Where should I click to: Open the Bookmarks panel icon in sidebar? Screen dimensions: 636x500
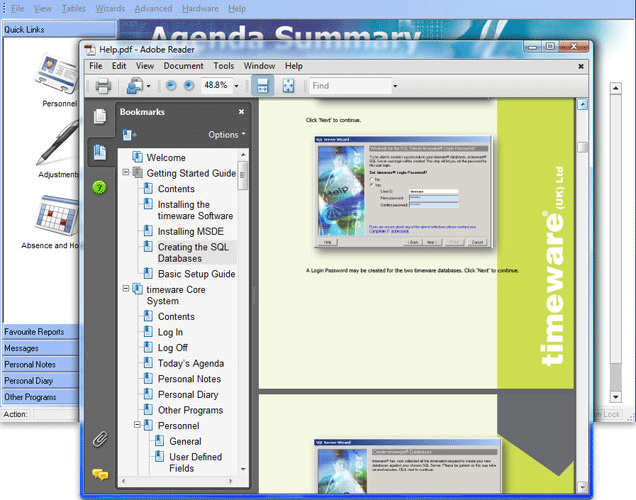[100, 152]
